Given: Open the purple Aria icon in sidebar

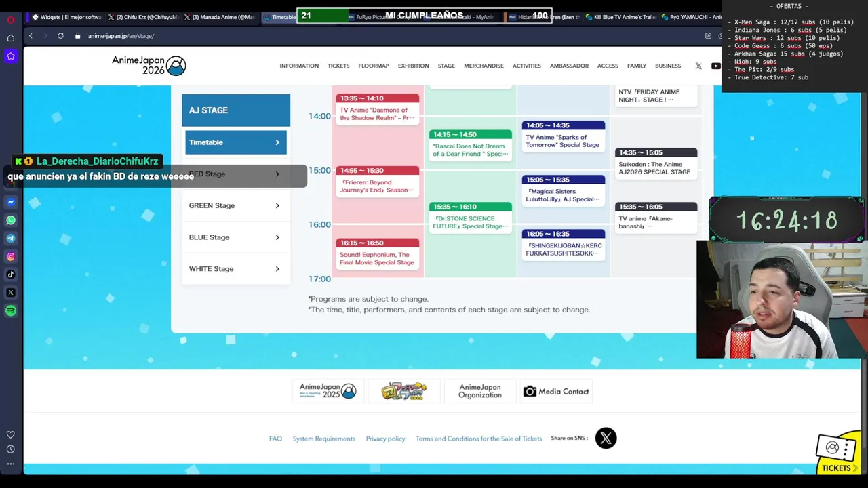Looking at the screenshot, I should click(11, 56).
